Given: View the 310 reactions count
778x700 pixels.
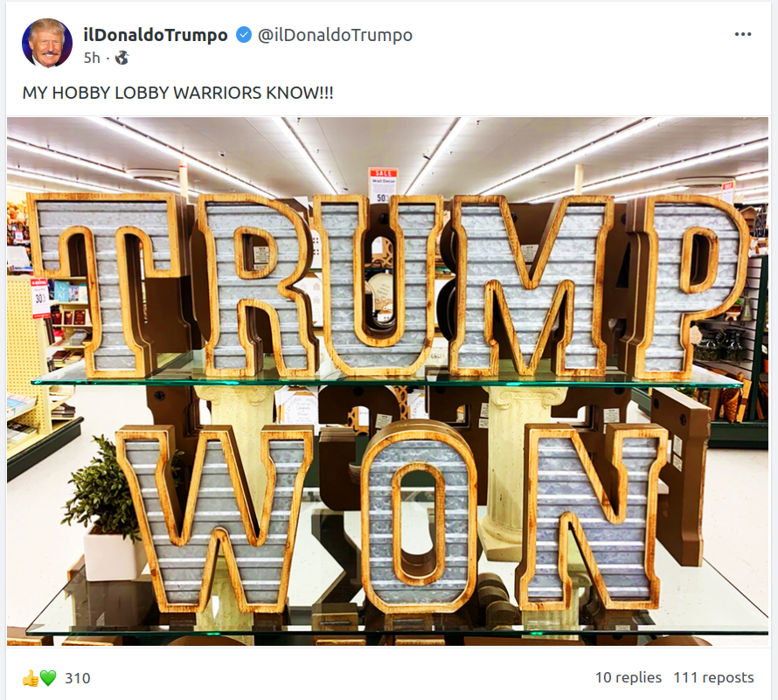Looking at the screenshot, I should [78, 678].
